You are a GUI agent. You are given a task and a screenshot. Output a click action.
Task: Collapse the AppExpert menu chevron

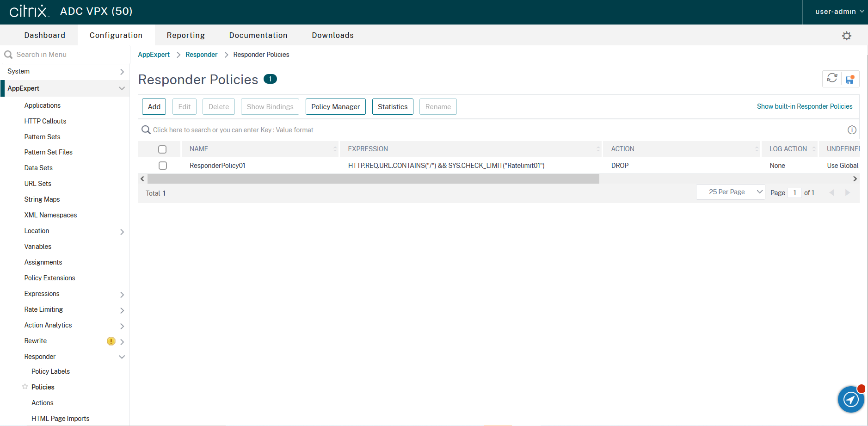point(122,88)
